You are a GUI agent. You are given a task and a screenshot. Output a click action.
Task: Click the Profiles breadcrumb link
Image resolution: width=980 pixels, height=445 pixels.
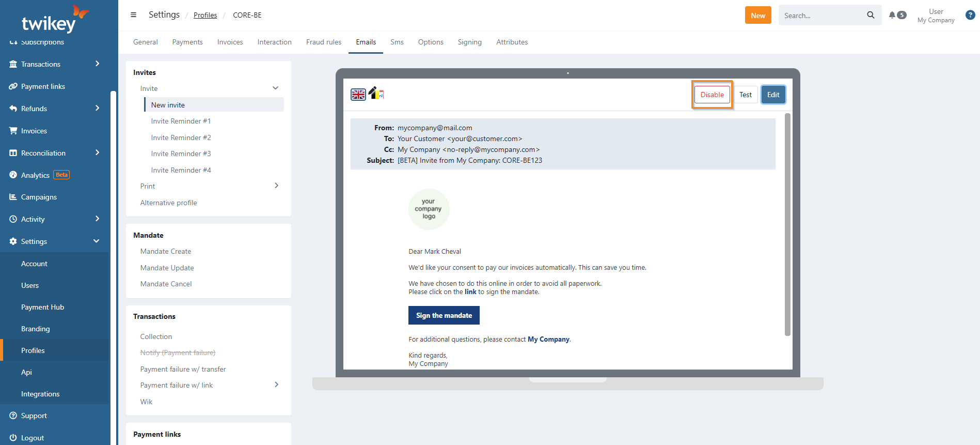pos(205,15)
